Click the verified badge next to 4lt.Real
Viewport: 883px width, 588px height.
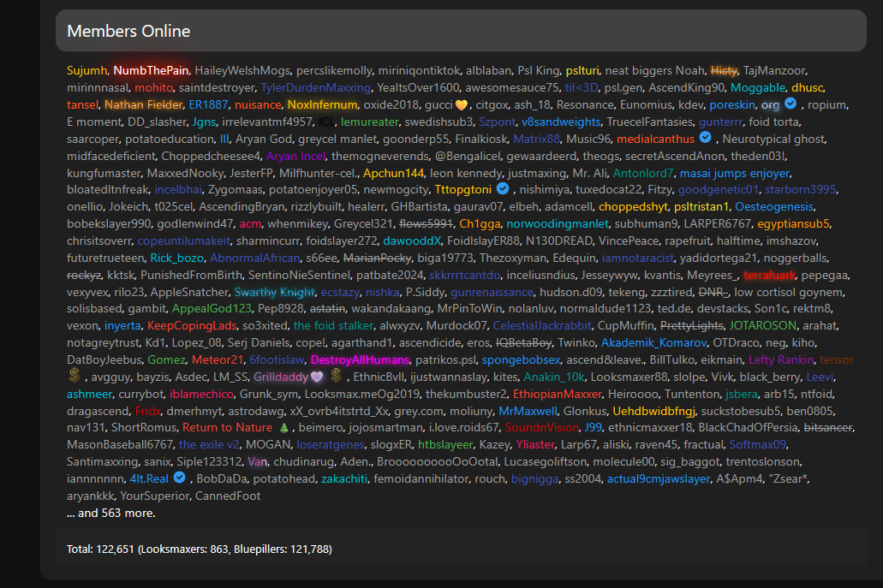coord(179,478)
